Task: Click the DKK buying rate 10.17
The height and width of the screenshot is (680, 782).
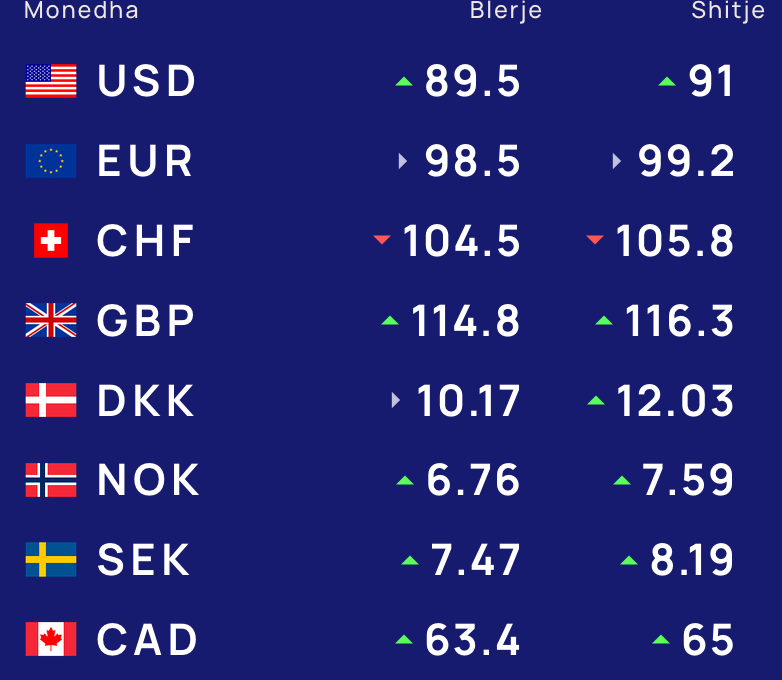Action: pos(468,400)
